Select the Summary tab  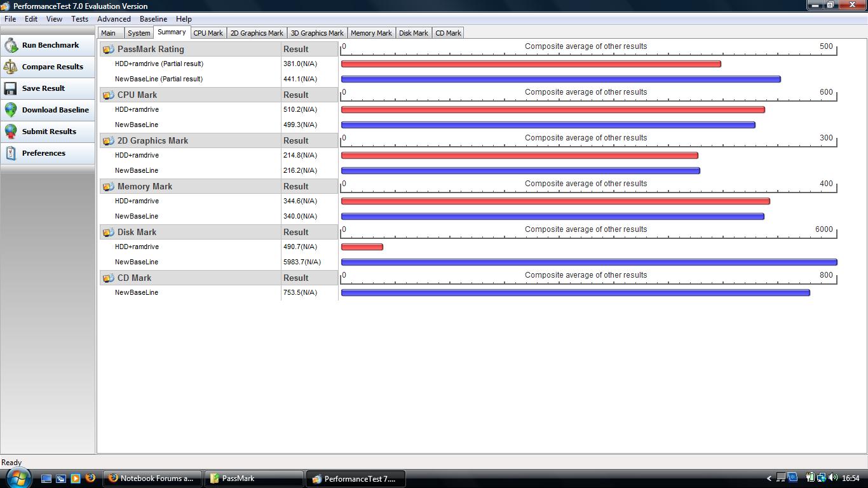[x=172, y=32]
